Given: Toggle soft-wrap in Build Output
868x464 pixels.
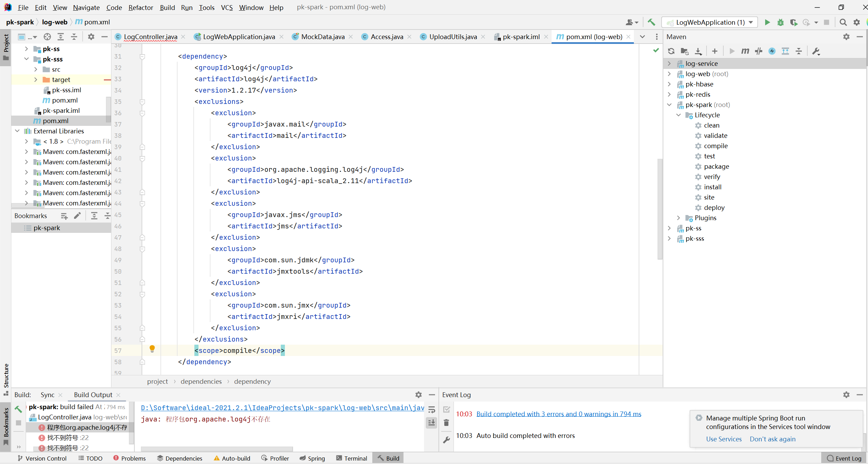Looking at the screenshot, I should (432, 409).
